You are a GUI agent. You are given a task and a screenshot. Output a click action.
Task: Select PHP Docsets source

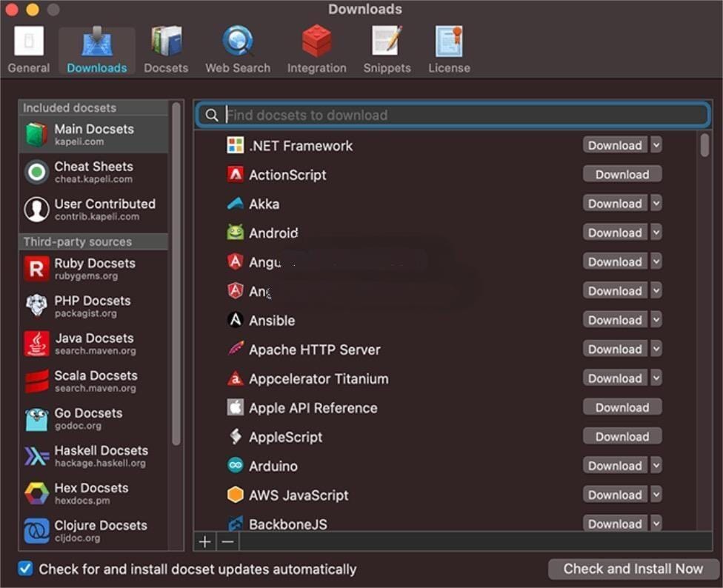click(93, 306)
